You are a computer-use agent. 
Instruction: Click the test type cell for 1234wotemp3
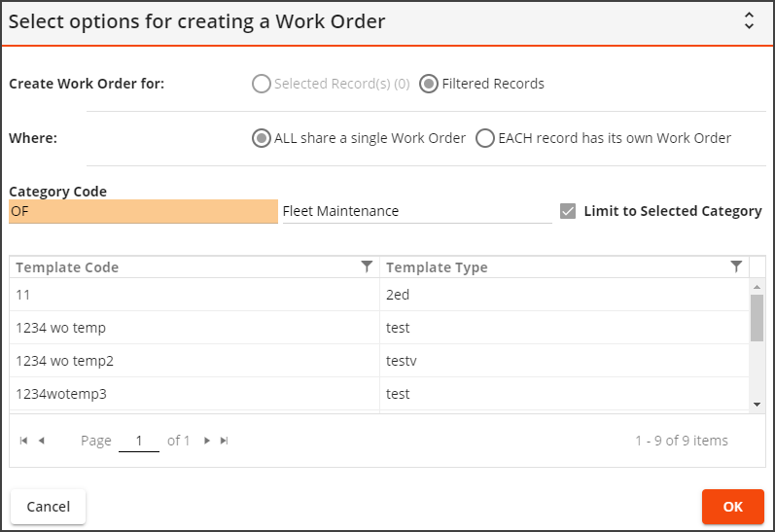pos(564,394)
